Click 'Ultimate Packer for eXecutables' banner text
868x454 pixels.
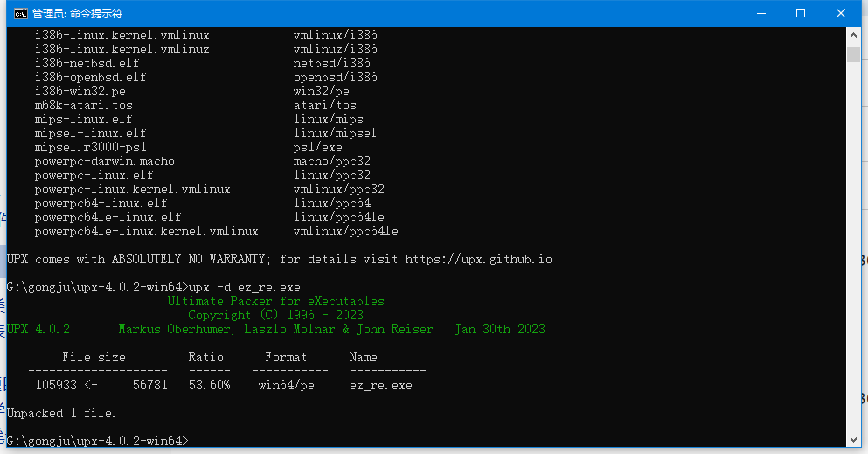click(275, 301)
